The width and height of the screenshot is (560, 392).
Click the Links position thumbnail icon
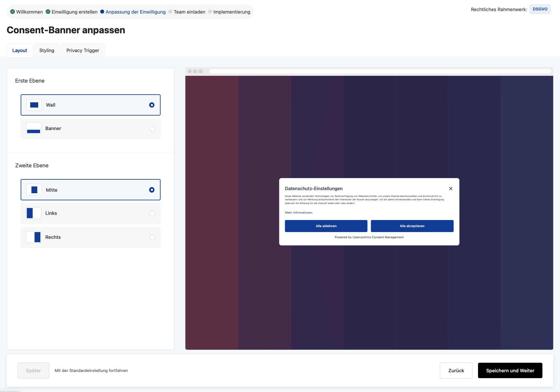pos(34,213)
